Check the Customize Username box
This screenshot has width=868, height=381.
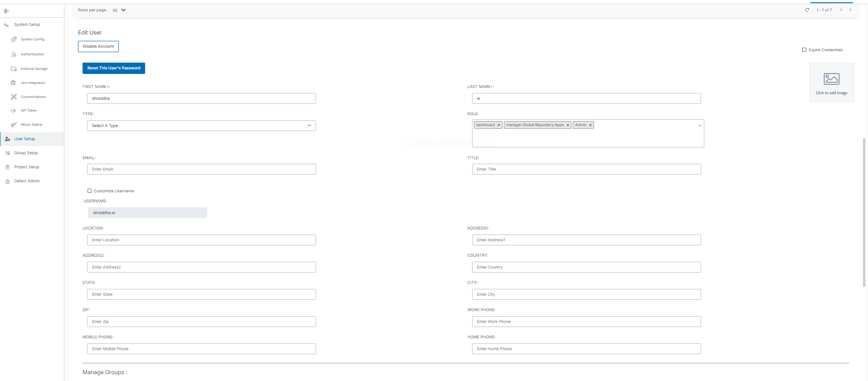(x=90, y=191)
